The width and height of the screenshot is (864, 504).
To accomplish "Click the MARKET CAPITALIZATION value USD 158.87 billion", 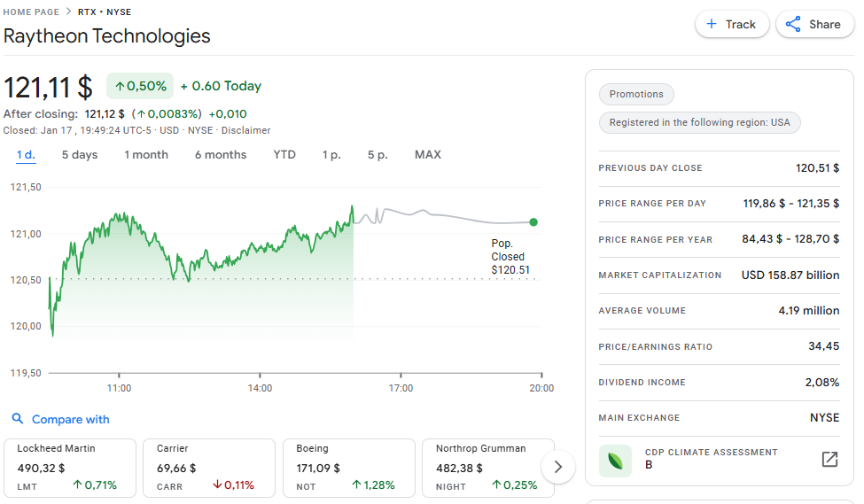I will click(x=790, y=275).
